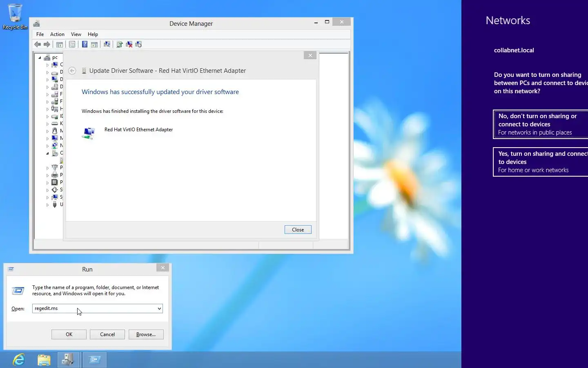Click "Red Hat VirtIO Ethernet Adapter" device name text
This screenshot has width=588, height=368.
[138, 130]
